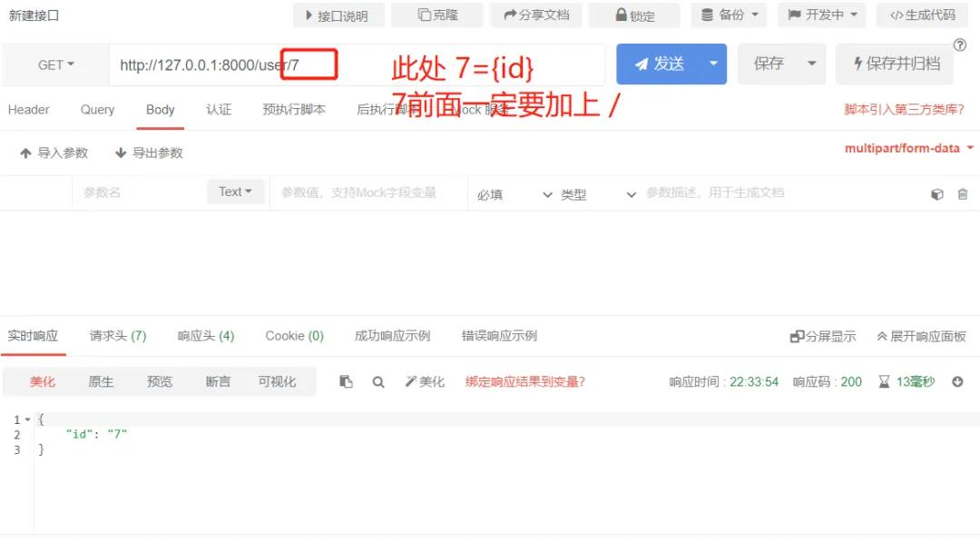The height and width of the screenshot is (542, 980).
Task: Click the 参数名 input field
Action: coord(140,192)
